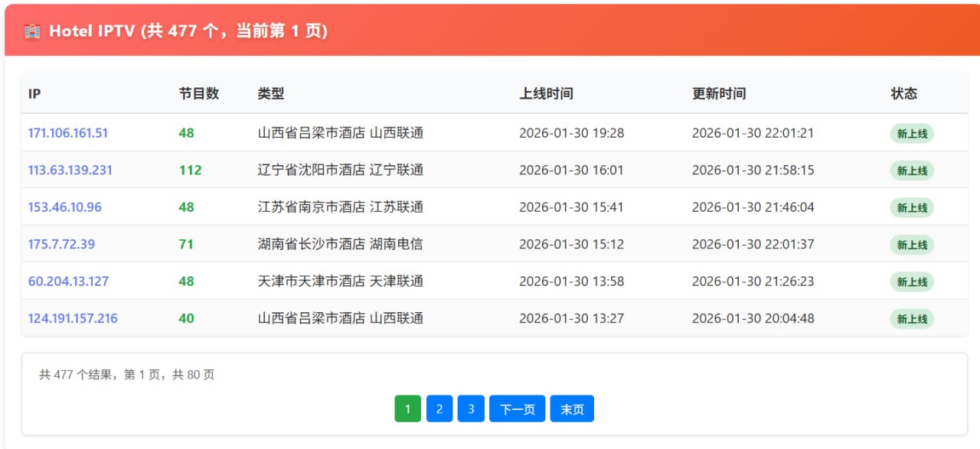Click the 新上线 badge for the Tianjin row
The width and height of the screenshot is (980, 449).
click(x=911, y=281)
